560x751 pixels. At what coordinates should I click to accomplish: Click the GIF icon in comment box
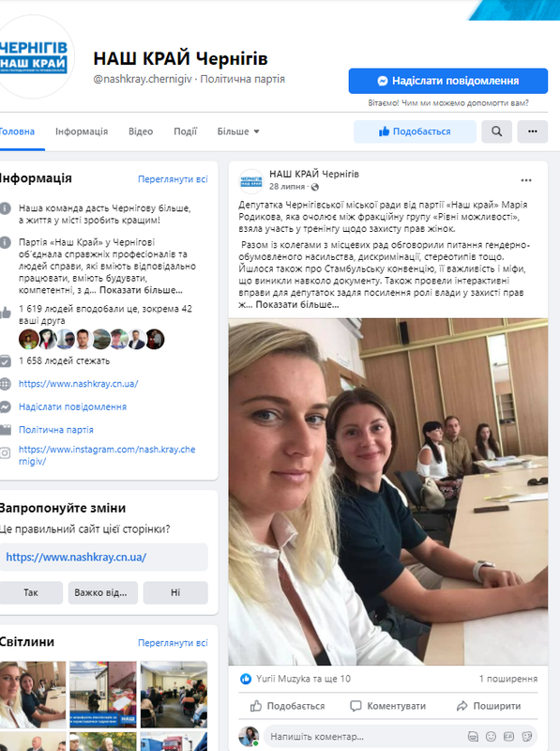(508, 736)
